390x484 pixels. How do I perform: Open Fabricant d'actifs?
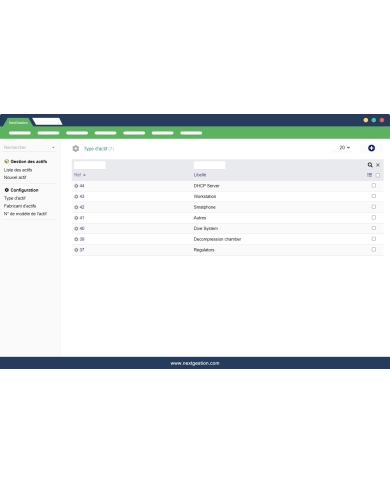click(20, 206)
